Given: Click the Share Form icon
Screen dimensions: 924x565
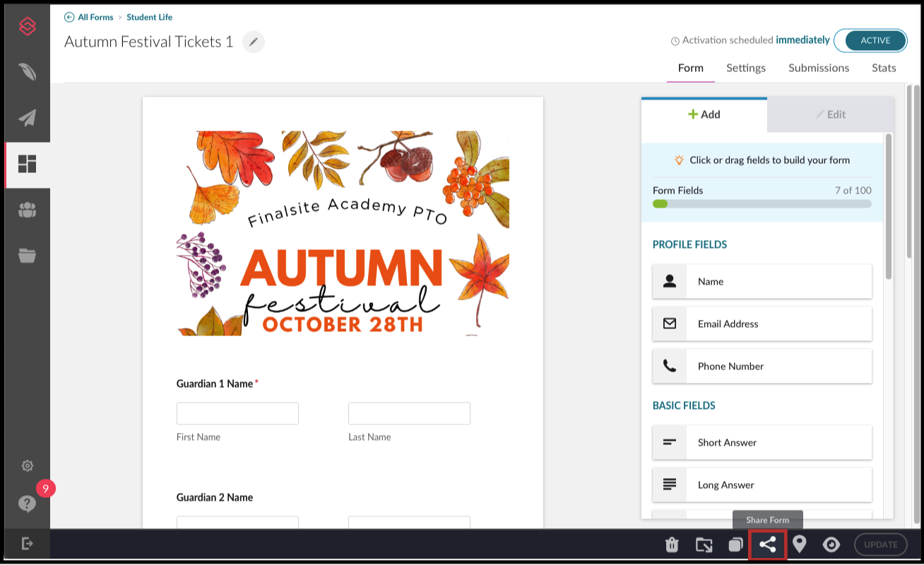Looking at the screenshot, I should pos(768,545).
